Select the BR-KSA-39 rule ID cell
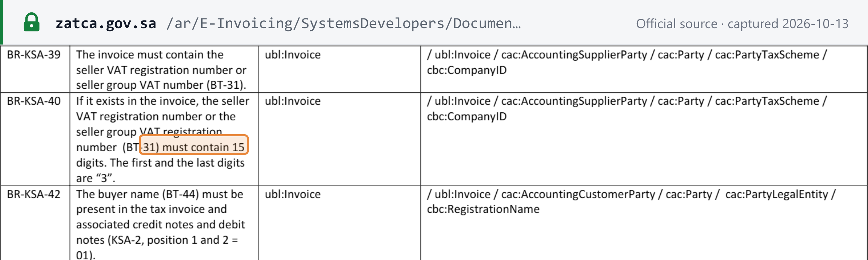This screenshot has height=260, width=868. click(35, 69)
